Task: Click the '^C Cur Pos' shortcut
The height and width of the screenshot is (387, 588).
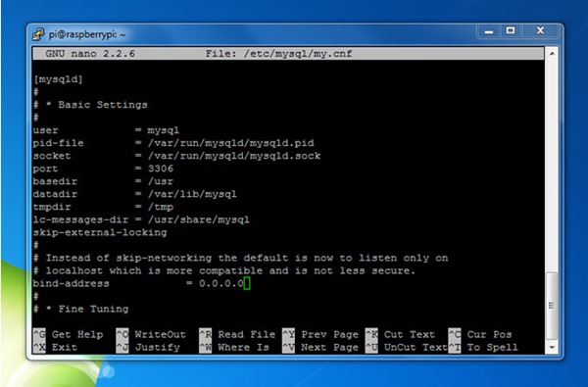Action: 480,334
